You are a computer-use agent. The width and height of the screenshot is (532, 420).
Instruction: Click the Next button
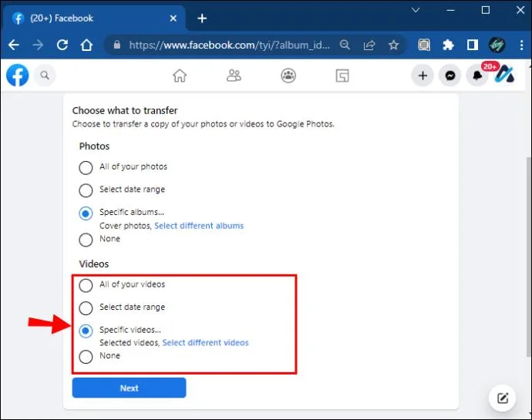129,388
